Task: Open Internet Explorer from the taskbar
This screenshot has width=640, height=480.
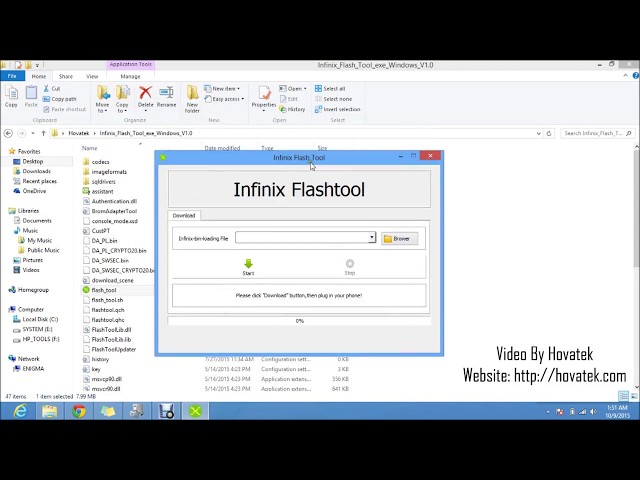Action: click(20, 411)
